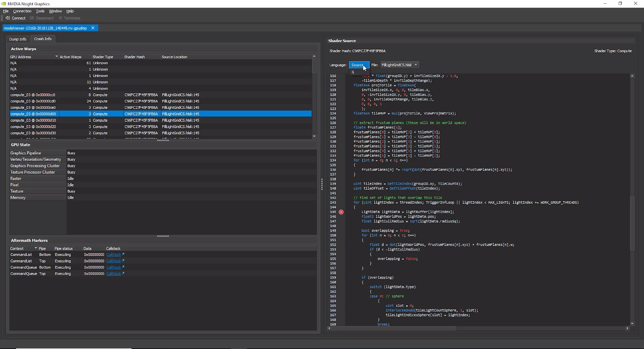The image size is (644, 349).
Task: Sort by Shader Type column header
Action: click(x=107, y=57)
